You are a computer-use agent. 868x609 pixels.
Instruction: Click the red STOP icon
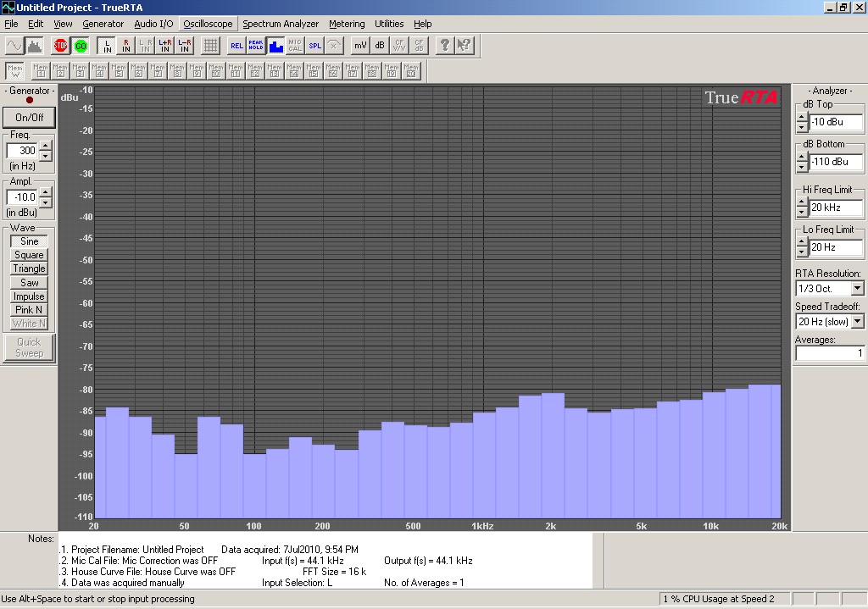click(x=61, y=46)
